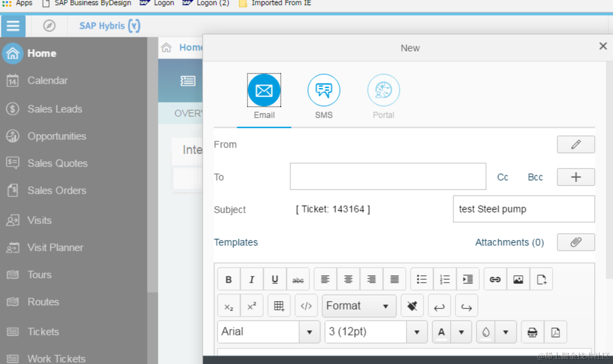Close the New dialog

(603, 46)
